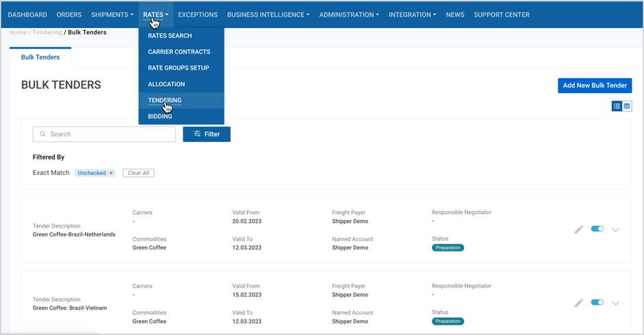Select Rates Search menu entry
This screenshot has height=335, width=644.
point(181,36)
